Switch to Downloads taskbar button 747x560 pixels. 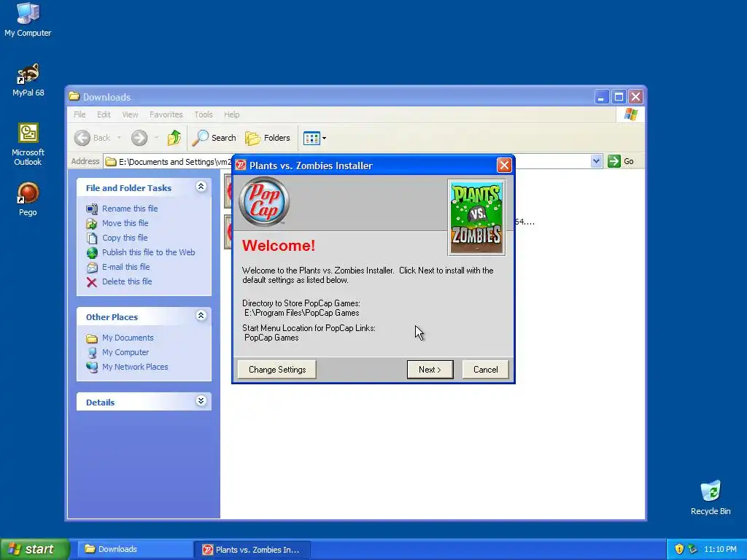coord(135,549)
